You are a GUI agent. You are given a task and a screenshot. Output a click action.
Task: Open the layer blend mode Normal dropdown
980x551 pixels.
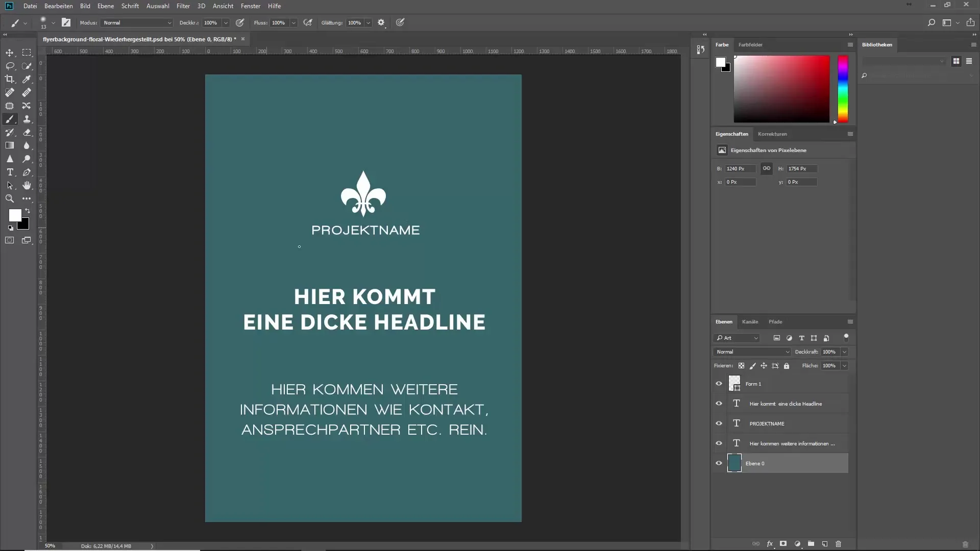pos(752,352)
